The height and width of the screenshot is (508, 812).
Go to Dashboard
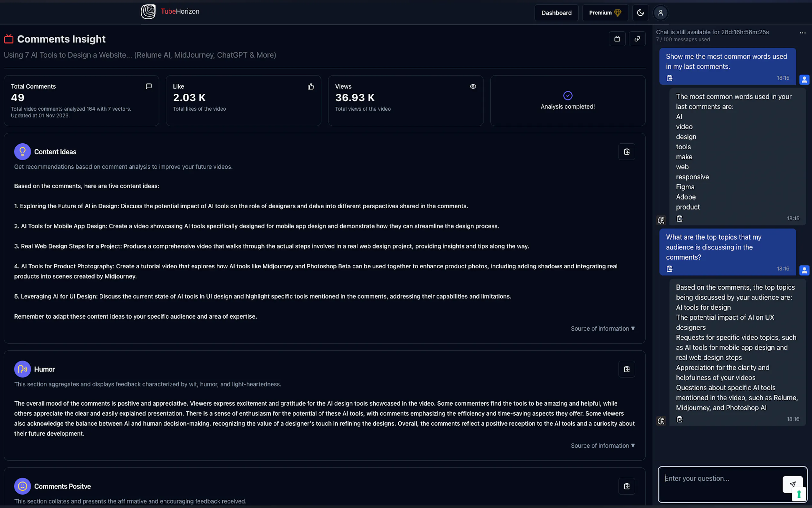click(556, 13)
